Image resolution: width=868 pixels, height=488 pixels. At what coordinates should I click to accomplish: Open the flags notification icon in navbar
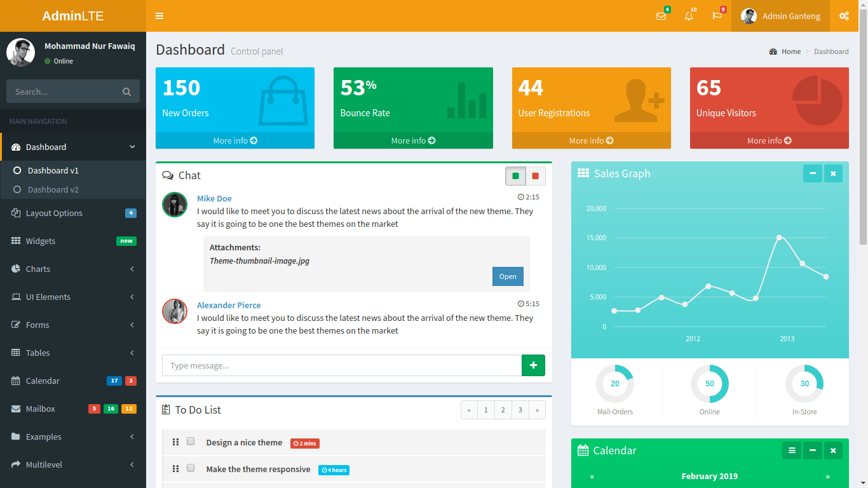click(717, 16)
